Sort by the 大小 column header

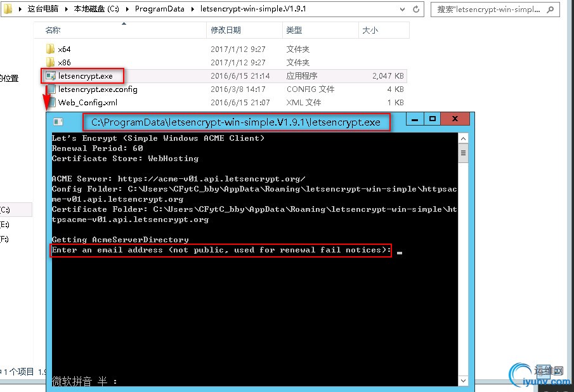point(384,30)
